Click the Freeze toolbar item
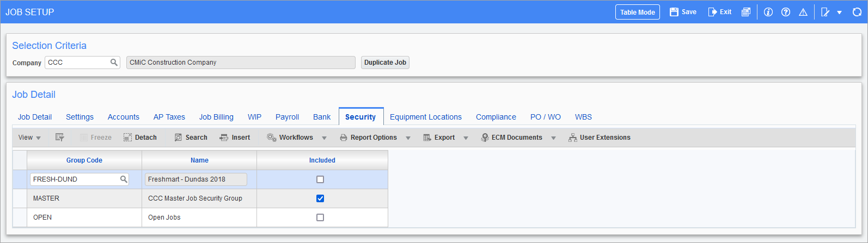Image resolution: width=868 pixels, height=243 pixels. pos(95,138)
